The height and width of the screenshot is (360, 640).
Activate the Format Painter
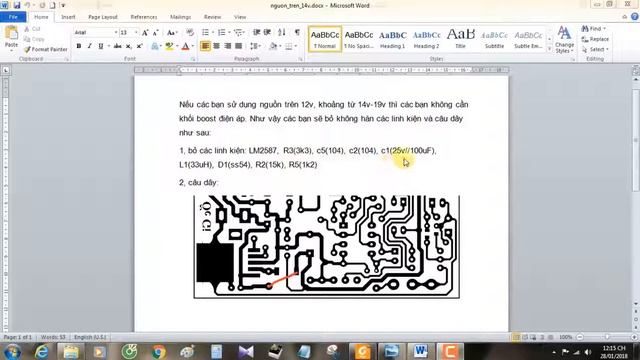tap(45, 49)
